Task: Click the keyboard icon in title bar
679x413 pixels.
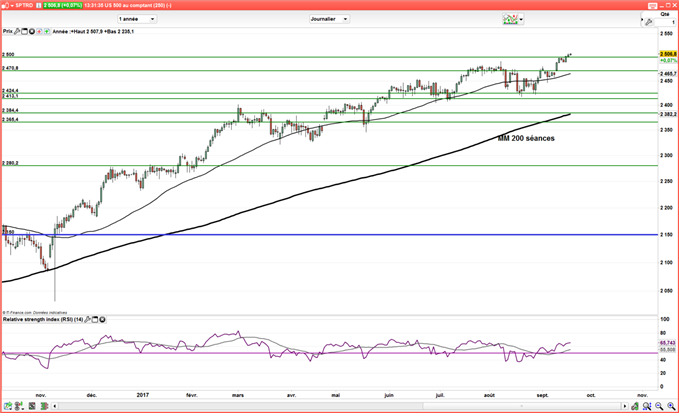Action: [653, 6]
